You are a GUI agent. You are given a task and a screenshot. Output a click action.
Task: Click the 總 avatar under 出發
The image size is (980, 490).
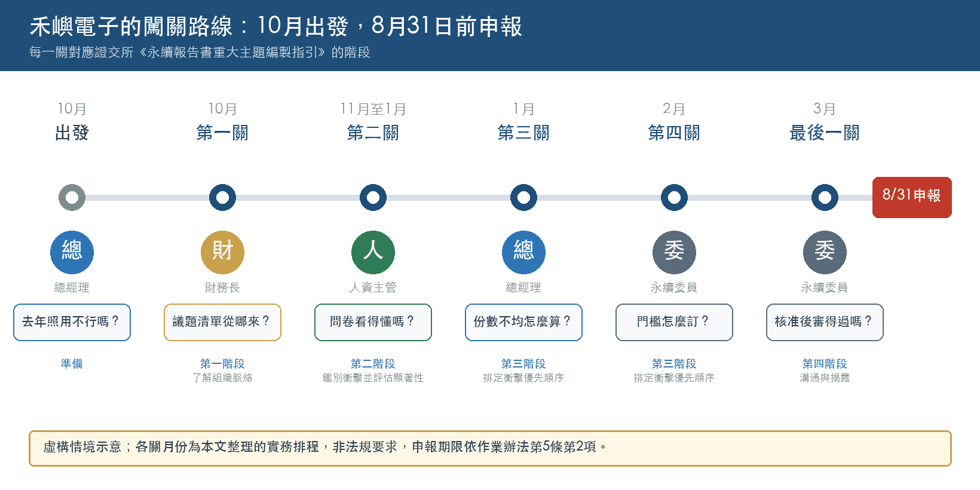tap(72, 252)
